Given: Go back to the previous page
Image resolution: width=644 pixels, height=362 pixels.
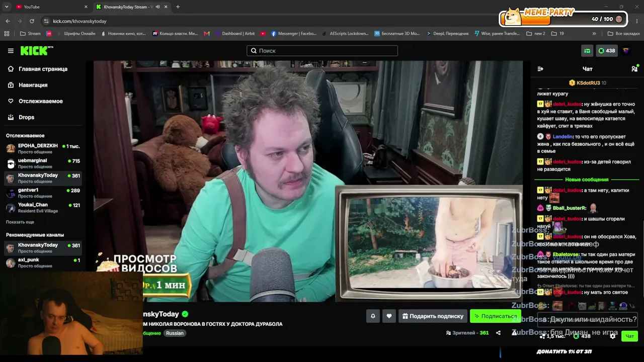Looking at the screenshot, I should [8, 21].
